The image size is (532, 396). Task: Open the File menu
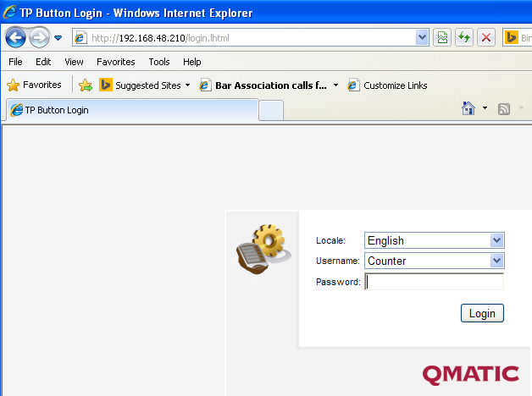[15, 62]
